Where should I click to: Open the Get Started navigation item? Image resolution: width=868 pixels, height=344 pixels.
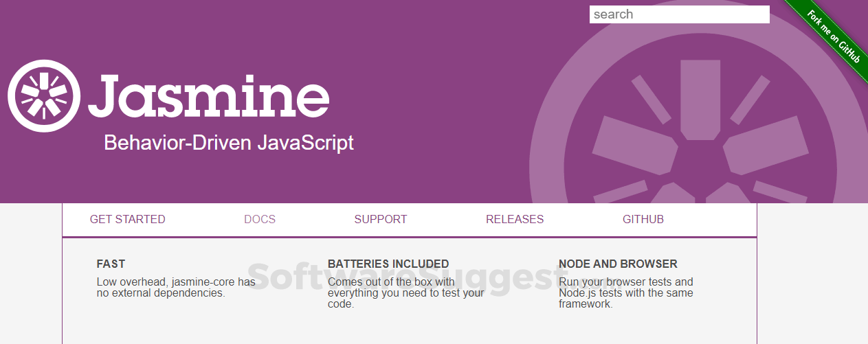click(x=128, y=220)
